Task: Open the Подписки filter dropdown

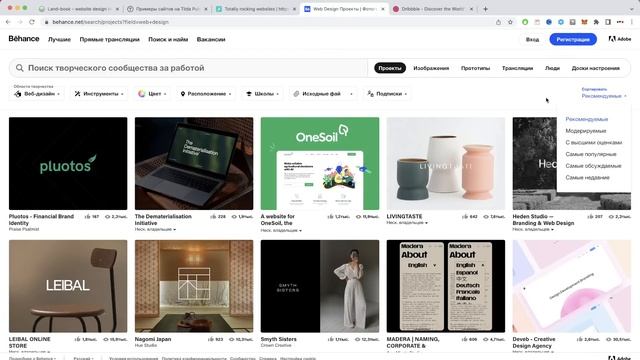Action: click(387, 94)
